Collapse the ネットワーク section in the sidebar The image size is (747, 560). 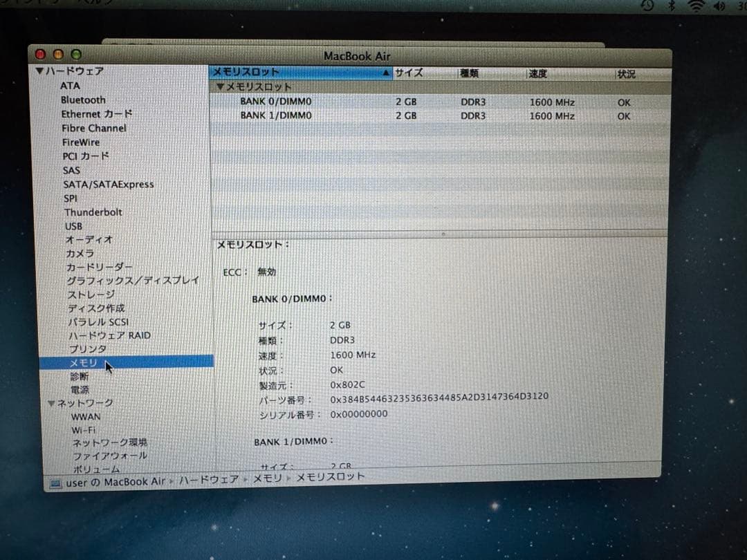50,402
